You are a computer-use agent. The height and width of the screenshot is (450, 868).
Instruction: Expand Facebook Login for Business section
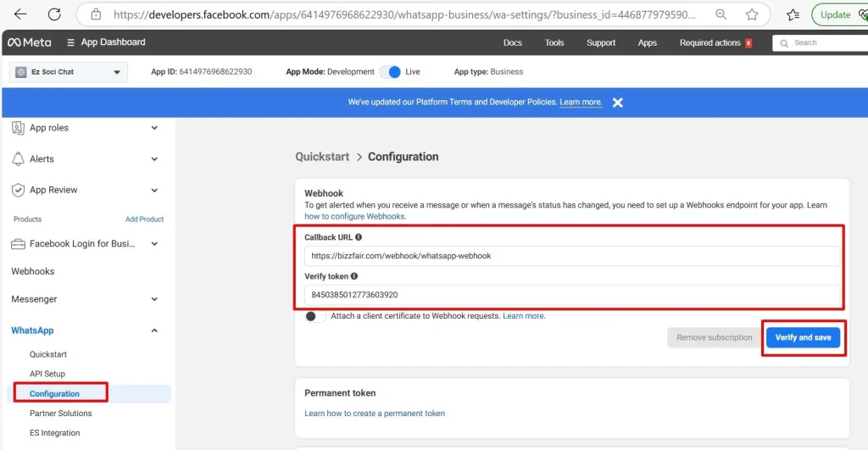point(154,243)
